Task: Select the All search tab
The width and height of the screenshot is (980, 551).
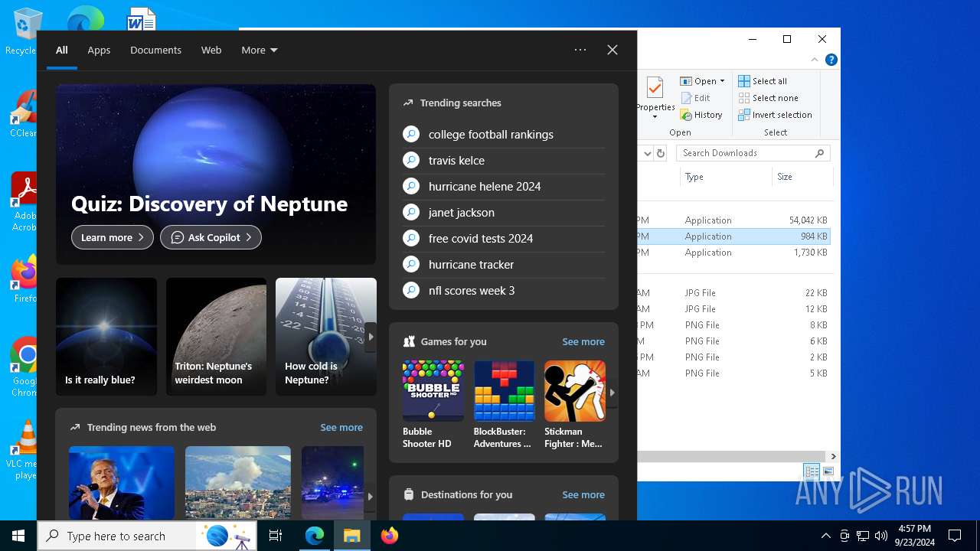Action: 62,50
